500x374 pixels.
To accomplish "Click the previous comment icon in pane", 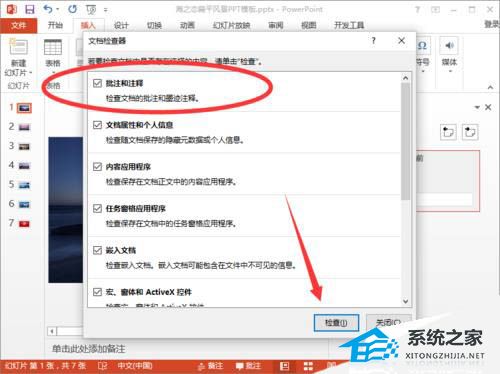I will pos(448,132).
